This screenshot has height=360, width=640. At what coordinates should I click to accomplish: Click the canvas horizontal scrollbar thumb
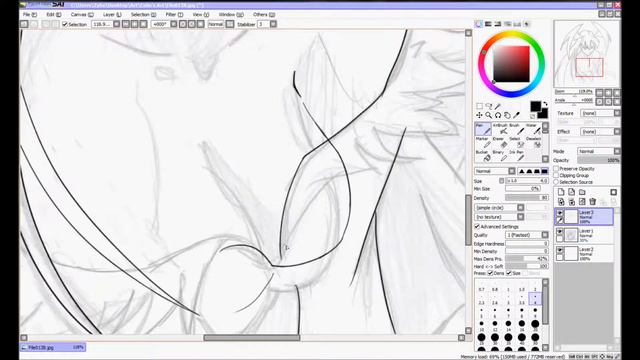(x=251, y=338)
